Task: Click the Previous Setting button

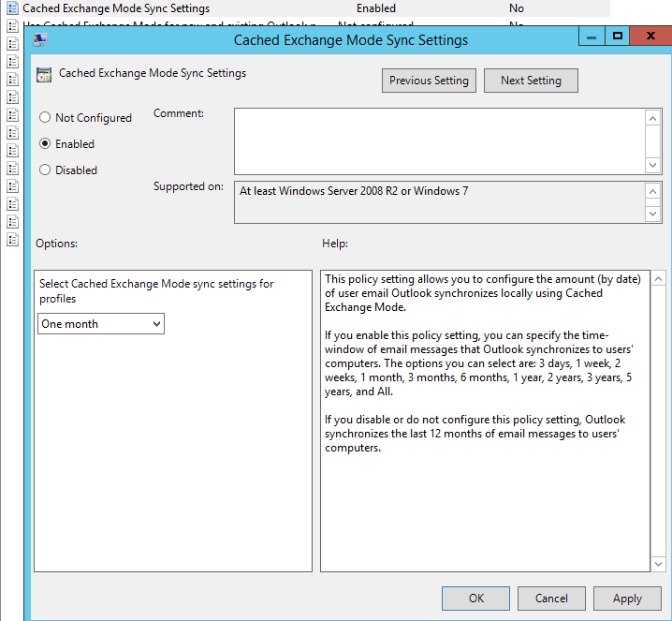Action: [429, 81]
